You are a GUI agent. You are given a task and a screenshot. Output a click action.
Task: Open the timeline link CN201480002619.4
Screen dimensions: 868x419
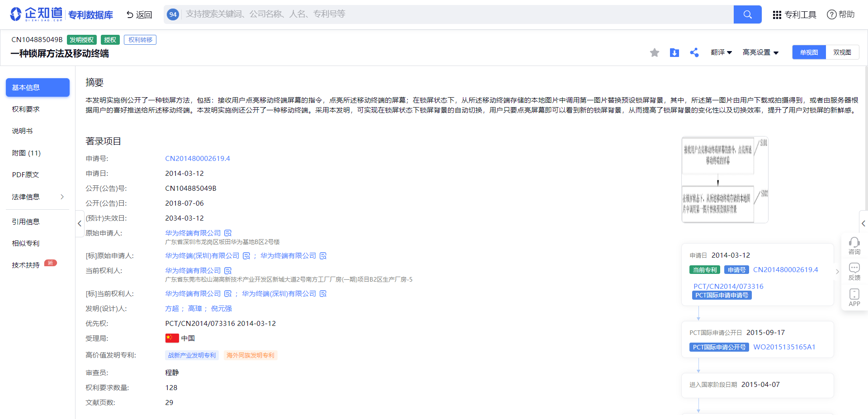[x=785, y=270]
